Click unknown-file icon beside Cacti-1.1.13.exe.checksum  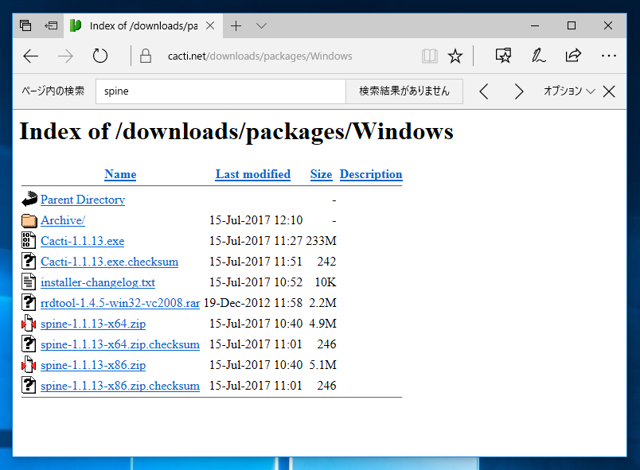(29, 261)
